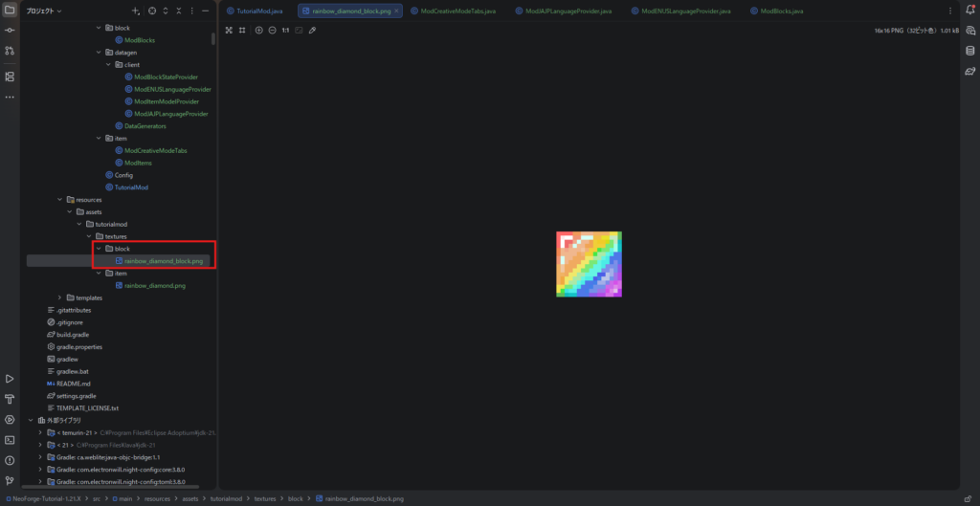
Task: Open the Database tool window
Action: coord(969,51)
